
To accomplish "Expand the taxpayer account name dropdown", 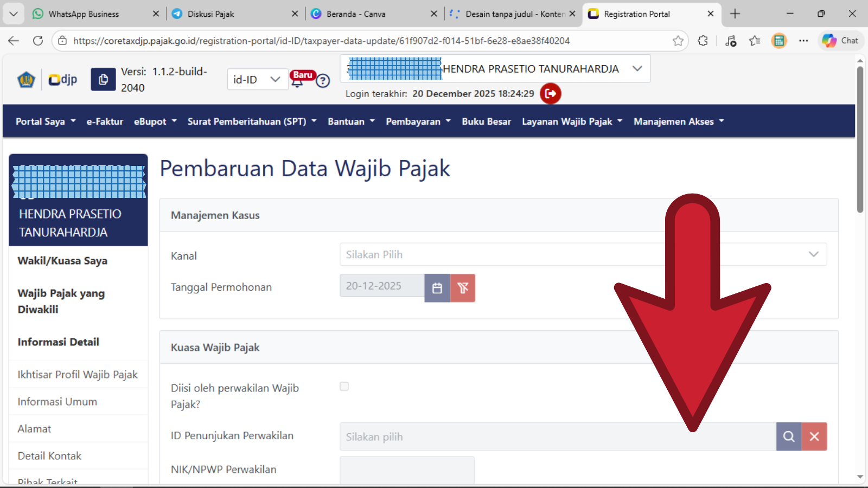I will (637, 69).
